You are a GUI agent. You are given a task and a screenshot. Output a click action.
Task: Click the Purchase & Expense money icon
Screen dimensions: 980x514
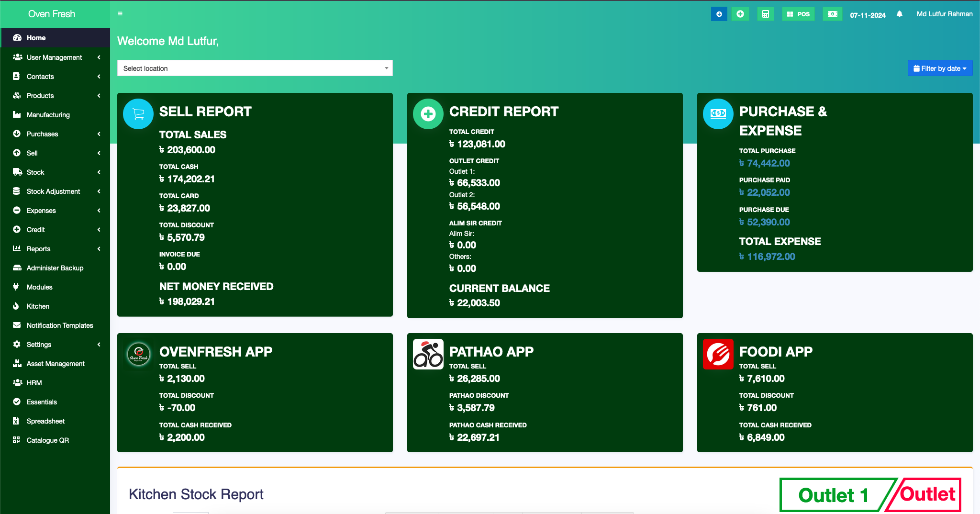coord(718,114)
